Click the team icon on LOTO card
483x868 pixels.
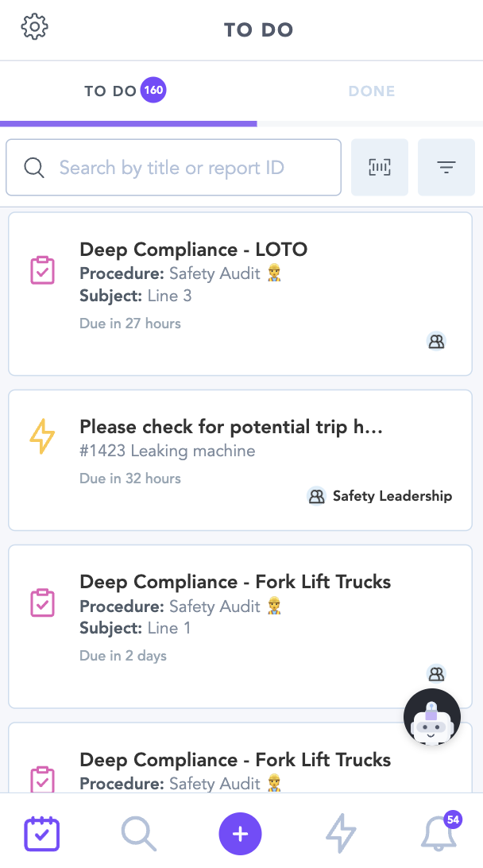click(x=436, y=342)
